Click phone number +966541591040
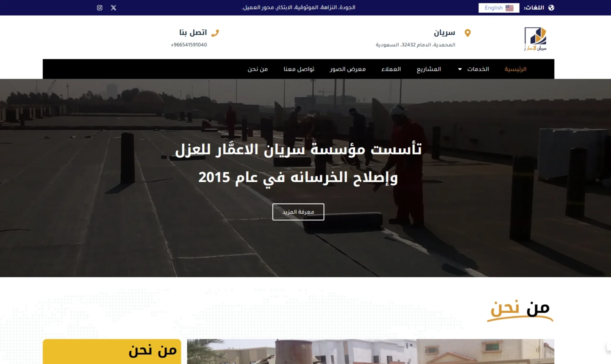611x364 pixels. click(189, 45)
